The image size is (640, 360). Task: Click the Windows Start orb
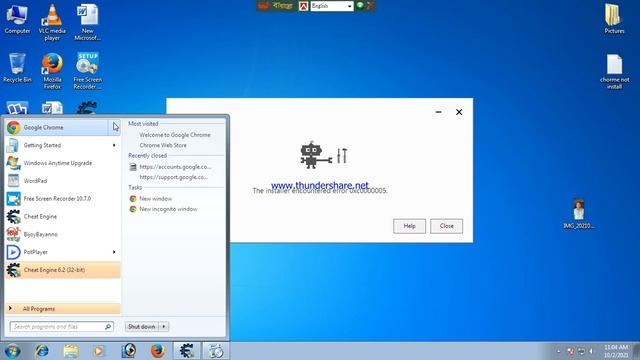point(12,351)
